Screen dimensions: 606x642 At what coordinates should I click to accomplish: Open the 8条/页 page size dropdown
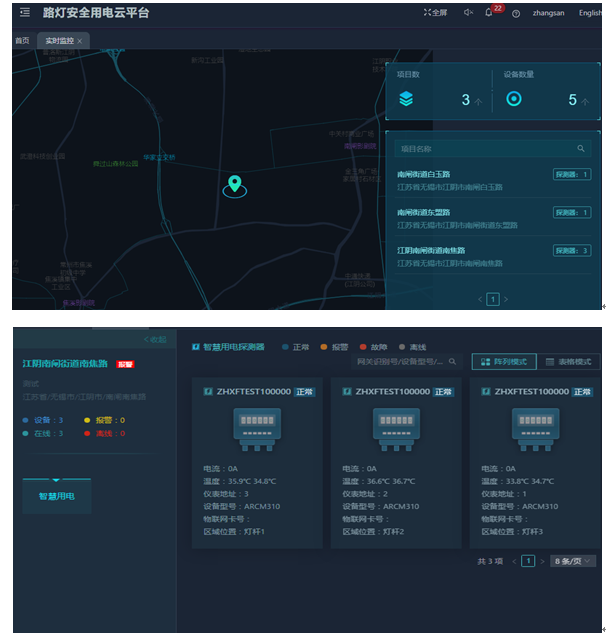point(573,561)
